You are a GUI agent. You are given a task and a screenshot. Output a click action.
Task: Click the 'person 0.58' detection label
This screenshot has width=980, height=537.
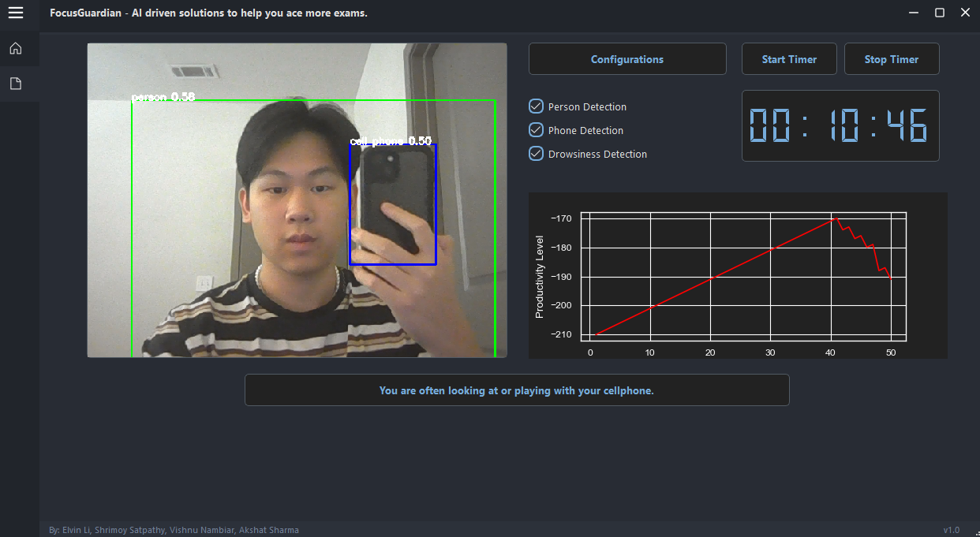click(163, 97)
